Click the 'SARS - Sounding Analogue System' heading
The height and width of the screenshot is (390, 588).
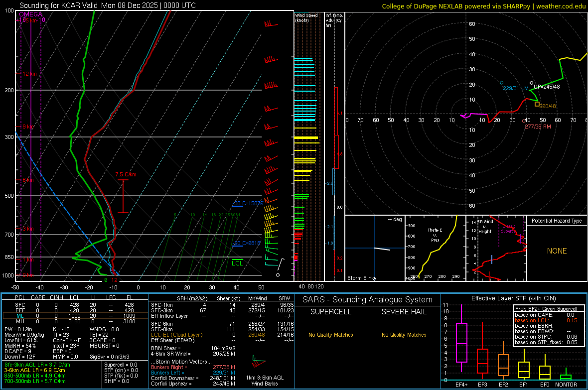pos(367,300)
